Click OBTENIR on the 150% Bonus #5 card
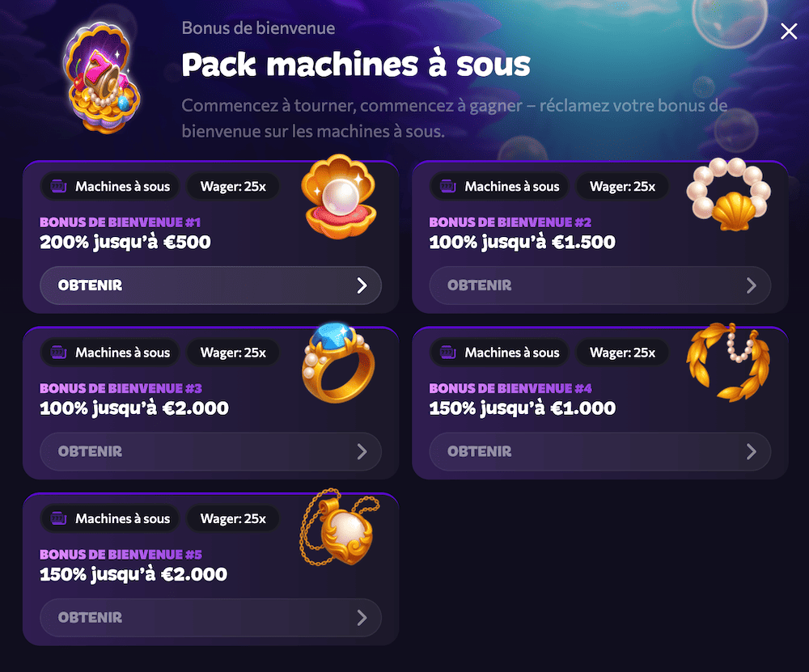Viewport: 809px width, 672px height. (210, 618)
